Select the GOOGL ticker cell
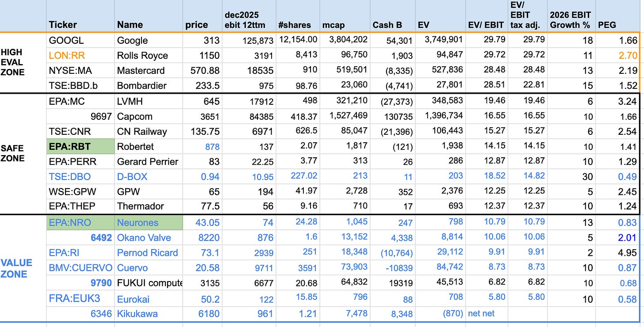 point(80,41)
